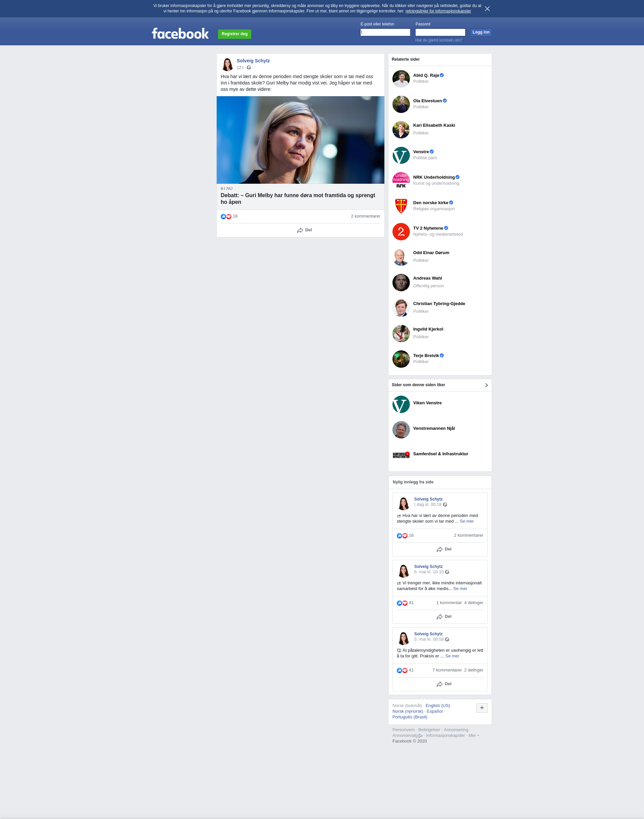Click the Facebook logo

click(x=180, y=34)
